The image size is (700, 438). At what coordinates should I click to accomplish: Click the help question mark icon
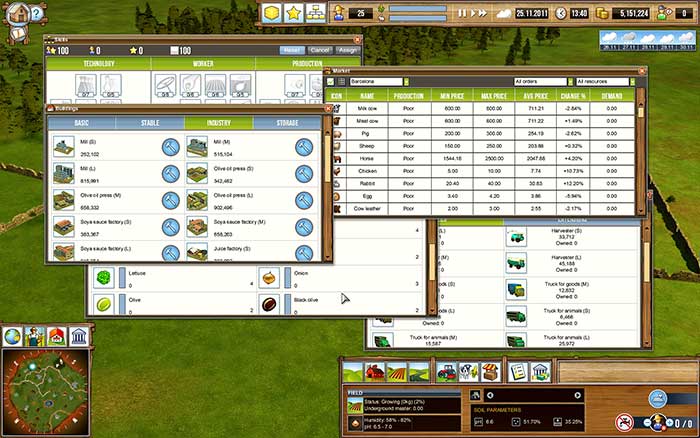(36, 14)
